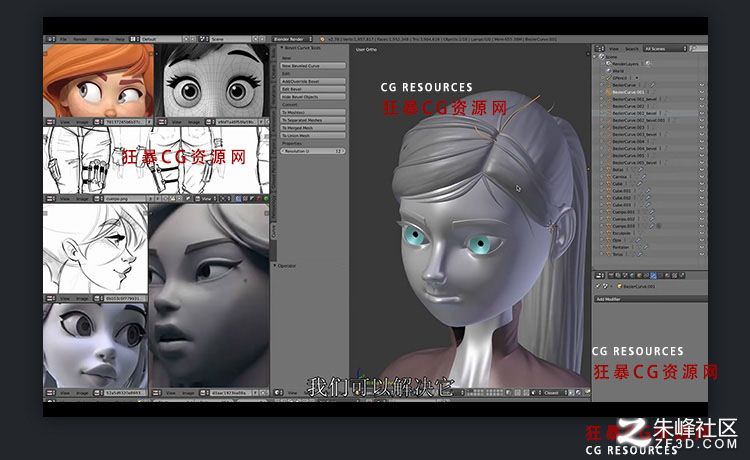750x460 pixels.
Task: Collapse the Operator panel triangle
Action: click(275, 265)
